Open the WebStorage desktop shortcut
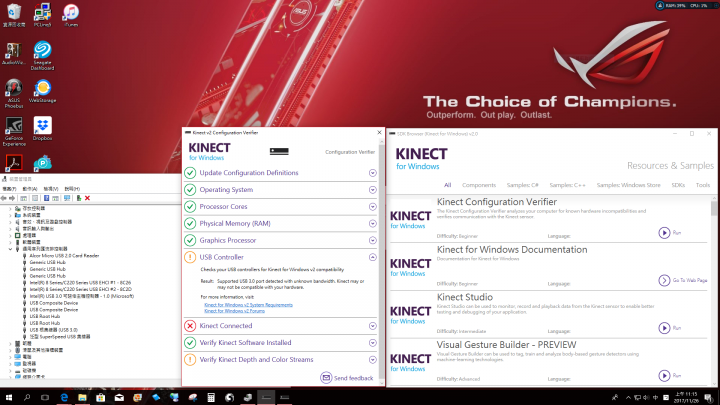The width and height of the screenshot is (720, 405). click(x=42, y=91)
